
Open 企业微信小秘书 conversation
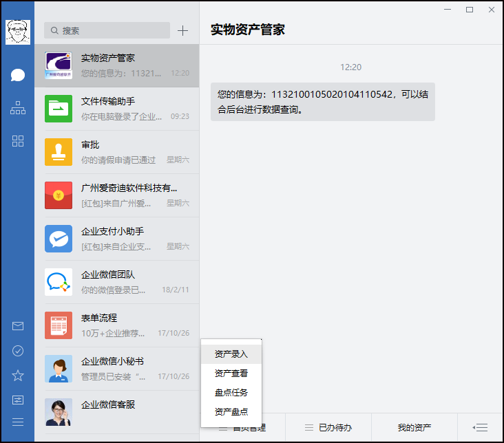tap(116, 369)
